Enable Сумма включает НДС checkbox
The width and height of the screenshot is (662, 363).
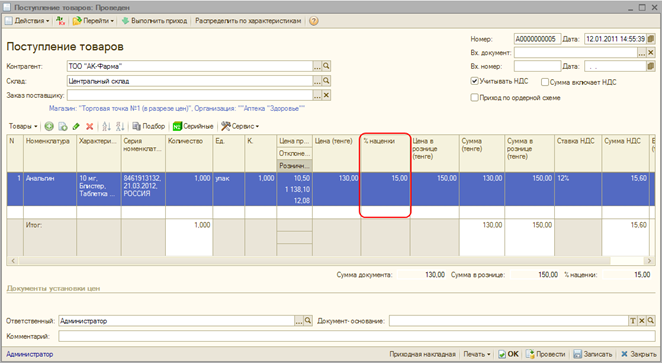click(545, 82)
